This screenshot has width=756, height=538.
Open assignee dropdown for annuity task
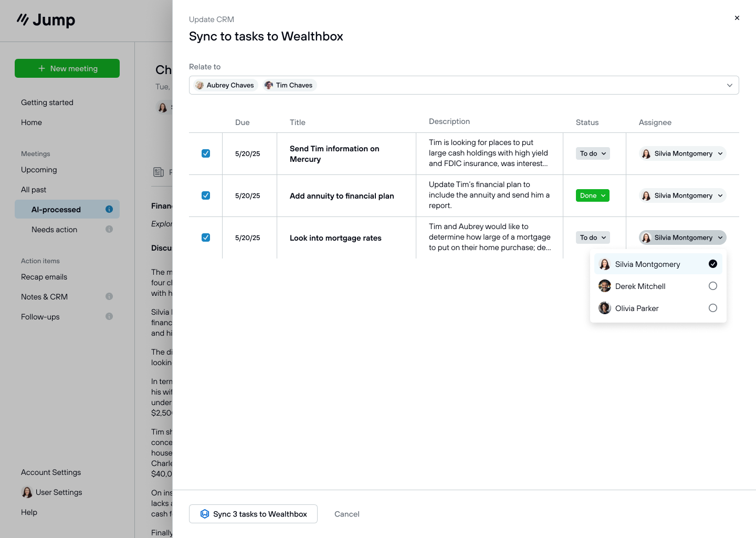pos(682,195)
